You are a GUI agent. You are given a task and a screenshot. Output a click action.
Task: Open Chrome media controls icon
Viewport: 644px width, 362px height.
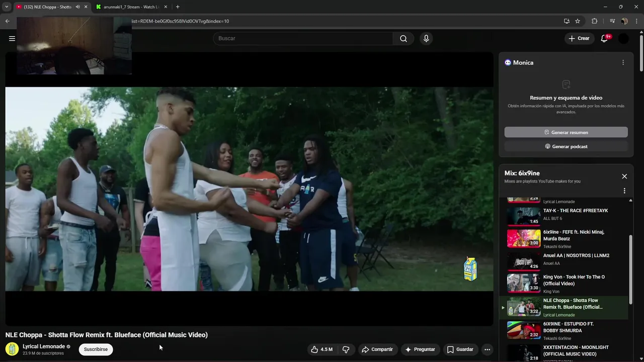click(x=612, y=21)
